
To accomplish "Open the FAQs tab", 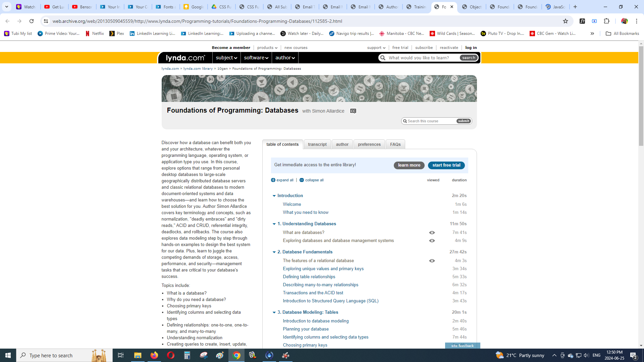I will tap(395, 144).
